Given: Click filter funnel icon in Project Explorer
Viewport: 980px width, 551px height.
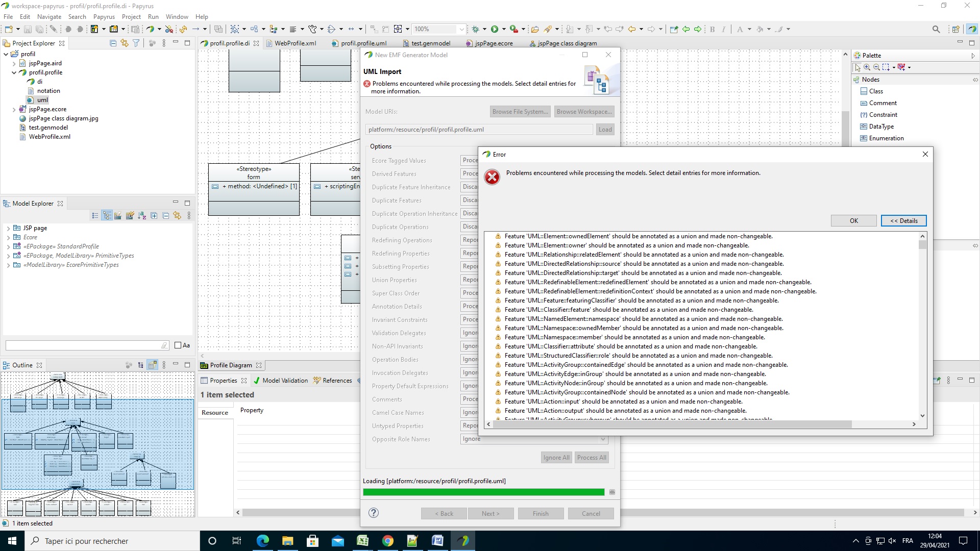Looking at the screenshot, I should pos(136,43).
